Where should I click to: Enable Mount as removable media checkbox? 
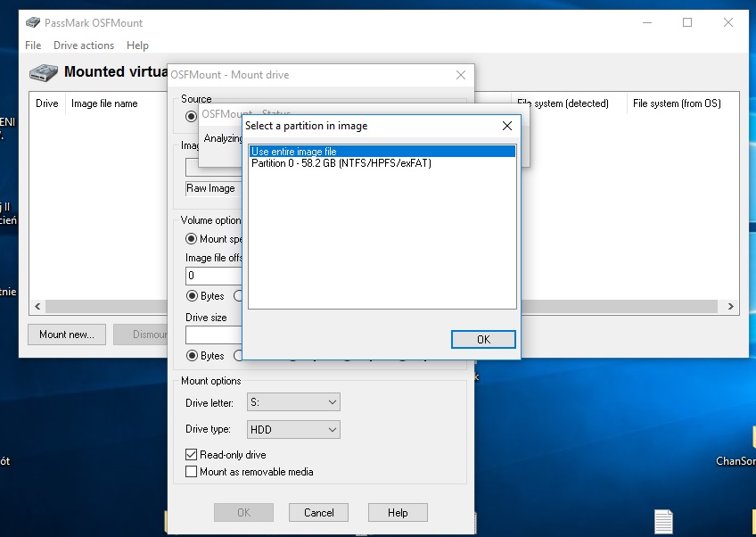192,471
